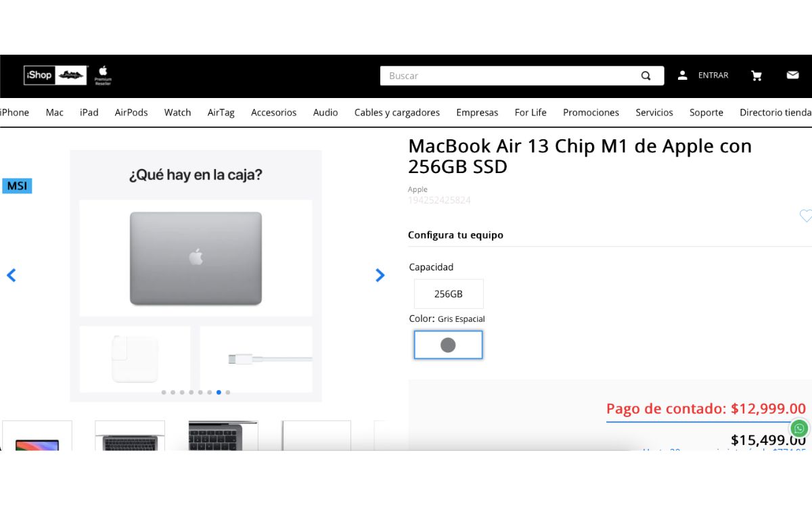Click Pago de contado $12,999.00 price
The image size is (812, 505).
click(706, 408)
